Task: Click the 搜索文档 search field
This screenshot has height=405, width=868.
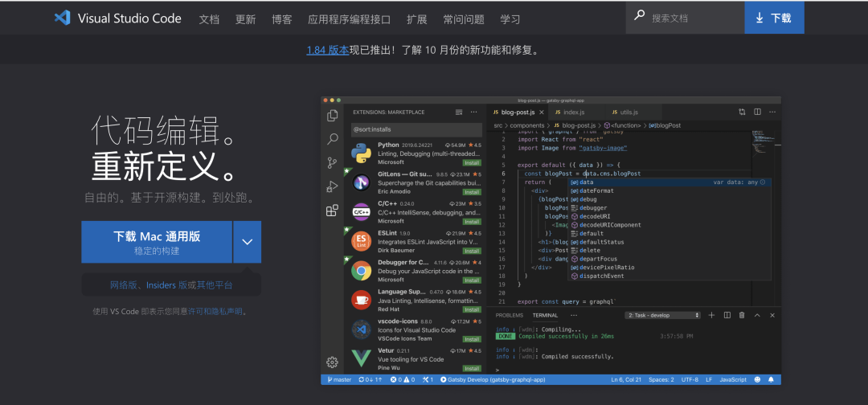Action: point(685,18)
